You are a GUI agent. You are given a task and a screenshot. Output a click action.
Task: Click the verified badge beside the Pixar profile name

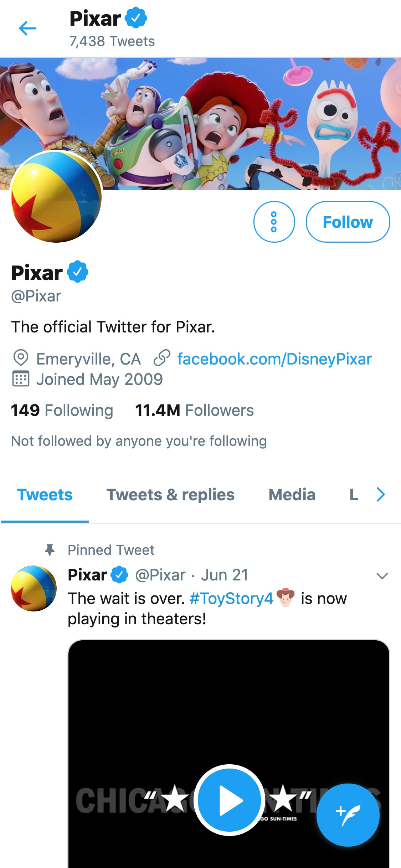point(78,272)
